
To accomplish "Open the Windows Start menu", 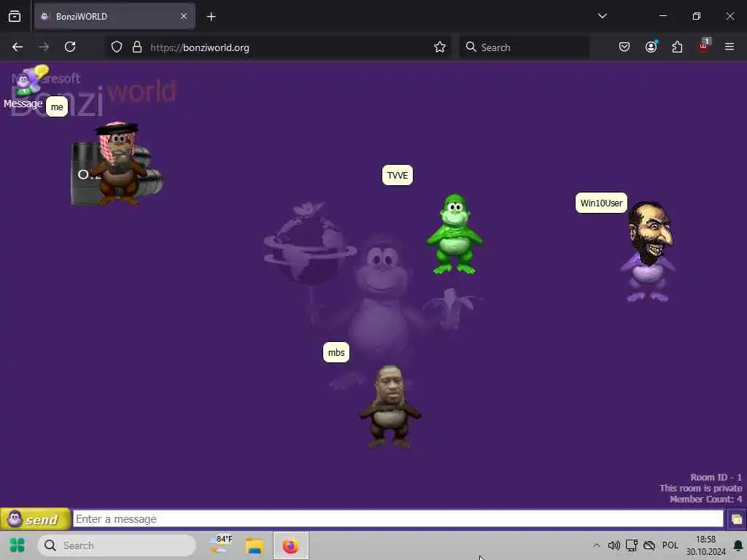I will coord(18,545).
